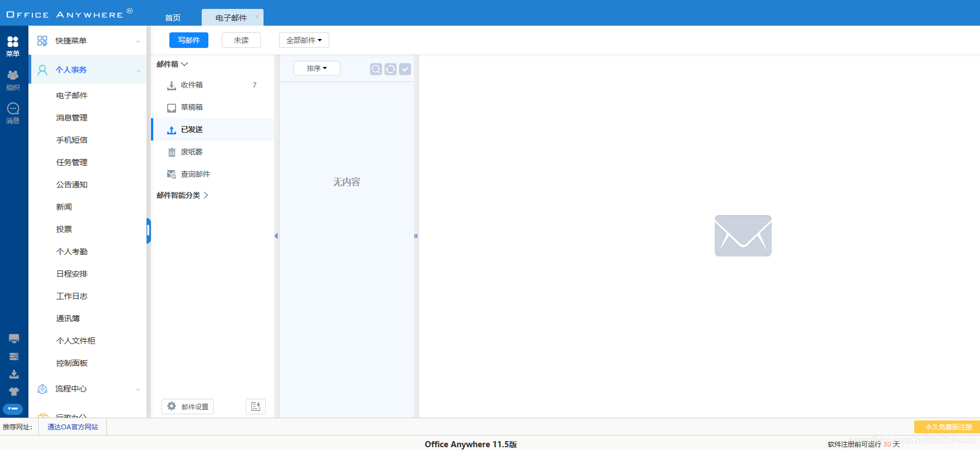Image resolution: width=980 pixels, height=450 pixels.
Task: Open 工作日志 menu item
Action: pyautogui.click(x=72, y=296)
